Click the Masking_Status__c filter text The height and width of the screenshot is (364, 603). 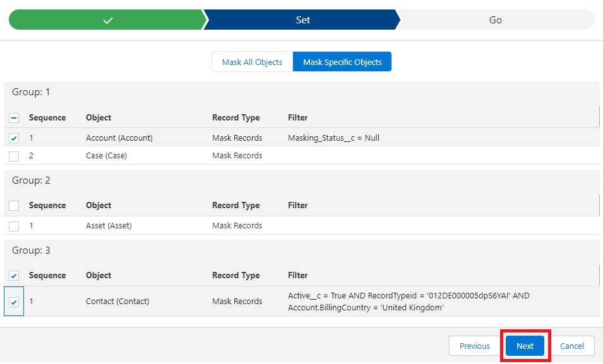click(332, 138)
